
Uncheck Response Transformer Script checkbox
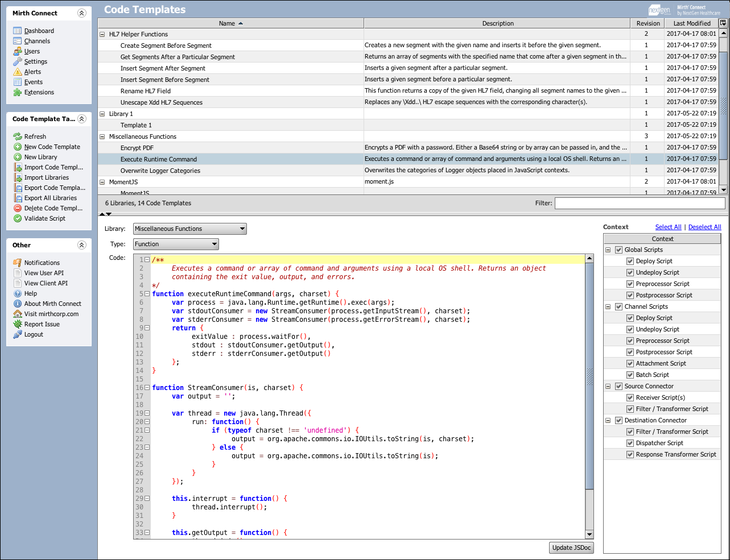(630, 454)
